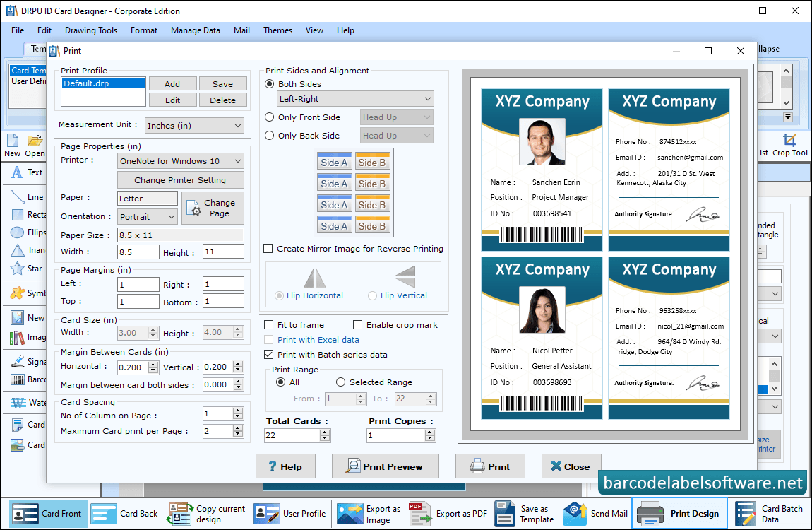The height and width of the screenshot is (530, 812).
Task: Click the Export as Image icon
Action: point(350,514)
